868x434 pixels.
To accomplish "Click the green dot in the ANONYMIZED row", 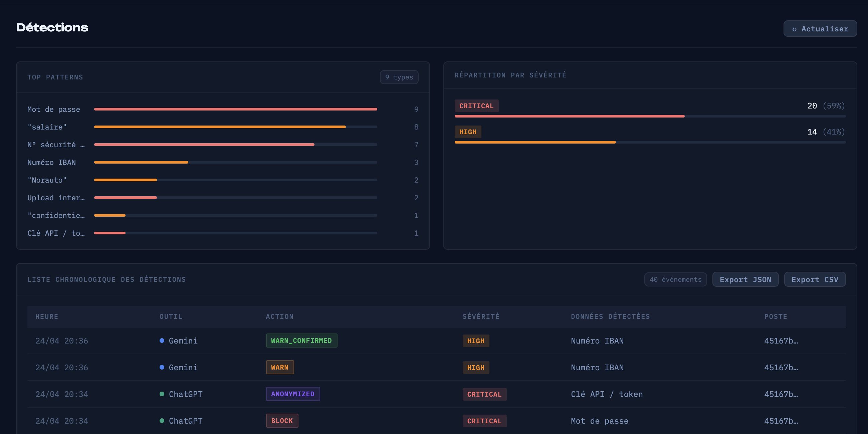I will pyautogui.click(x=162, y=394).
